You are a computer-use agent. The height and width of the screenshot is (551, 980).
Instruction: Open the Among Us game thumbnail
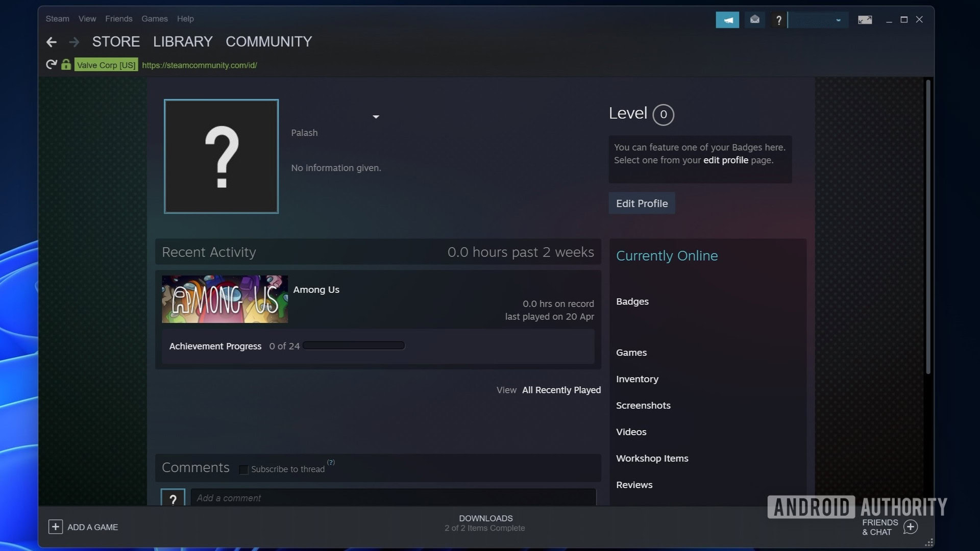pos(225,299)
